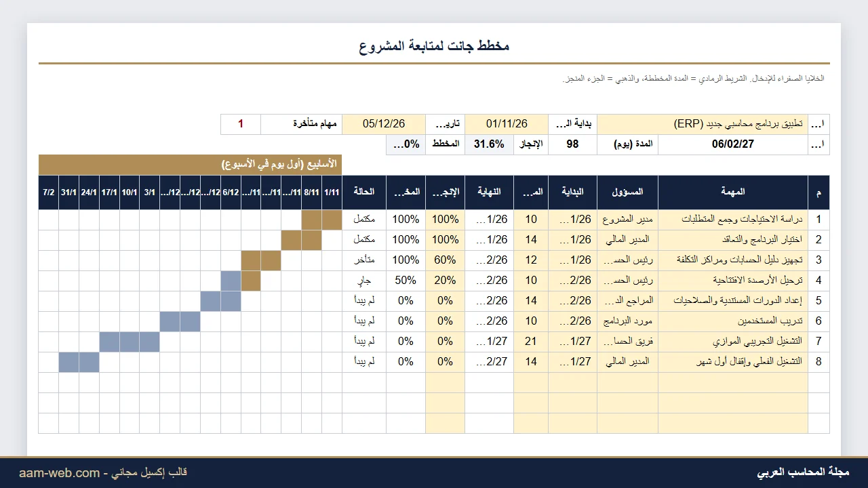Select task التشغيل التجريبي الموازي
The image size is (868, 488).
tap(733, 342)
